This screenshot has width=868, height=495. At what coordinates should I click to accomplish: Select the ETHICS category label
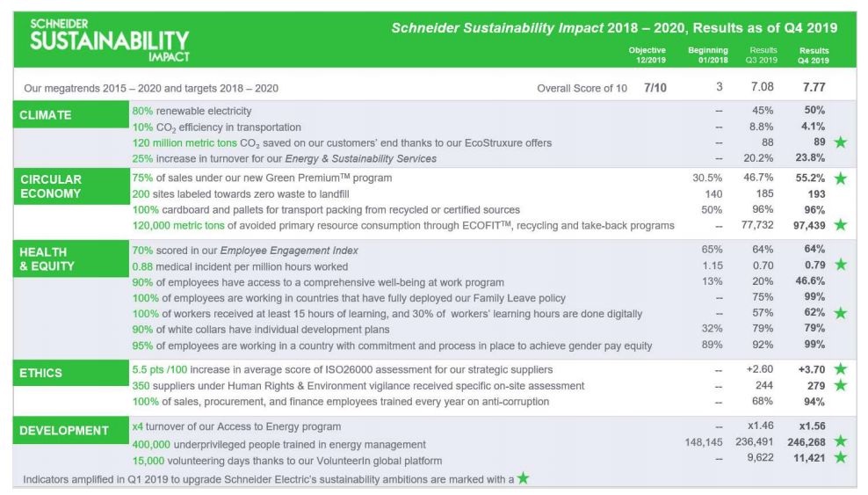click(x=71, y=373)
